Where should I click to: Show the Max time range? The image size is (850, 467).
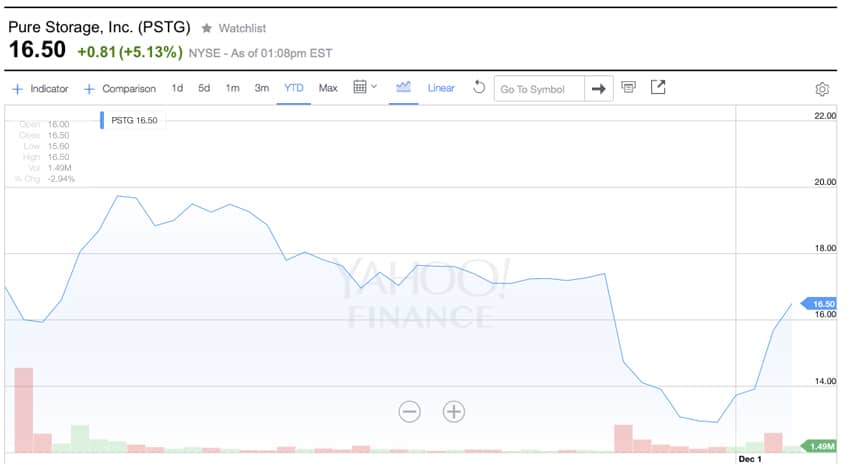click(x=328, y=88)
